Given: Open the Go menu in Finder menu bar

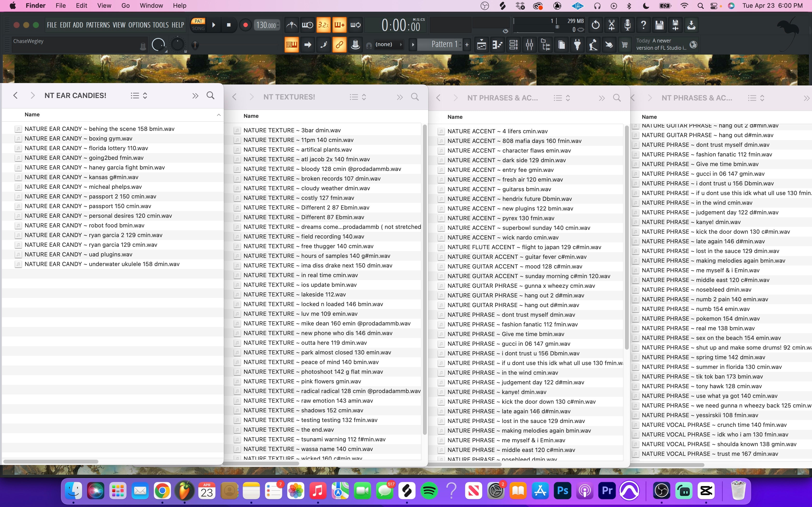Looking at the screenshot, I should tap(125, 6).
